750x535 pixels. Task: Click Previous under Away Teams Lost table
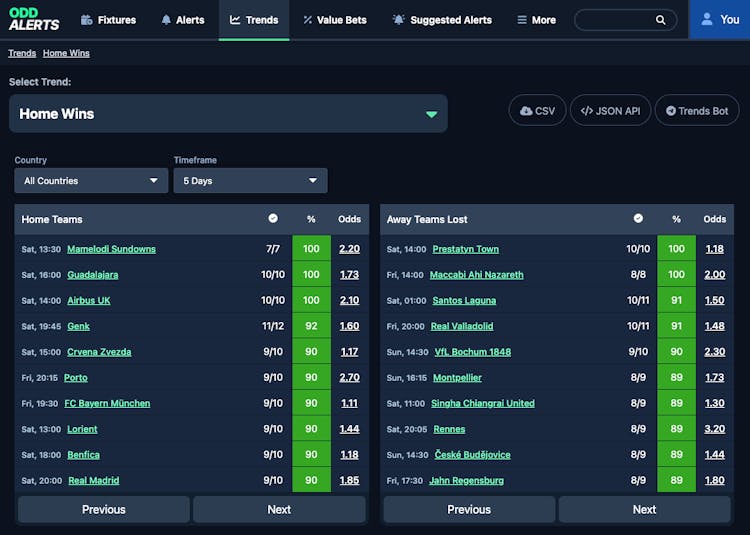pyautogui.click(x=469, y=510)
